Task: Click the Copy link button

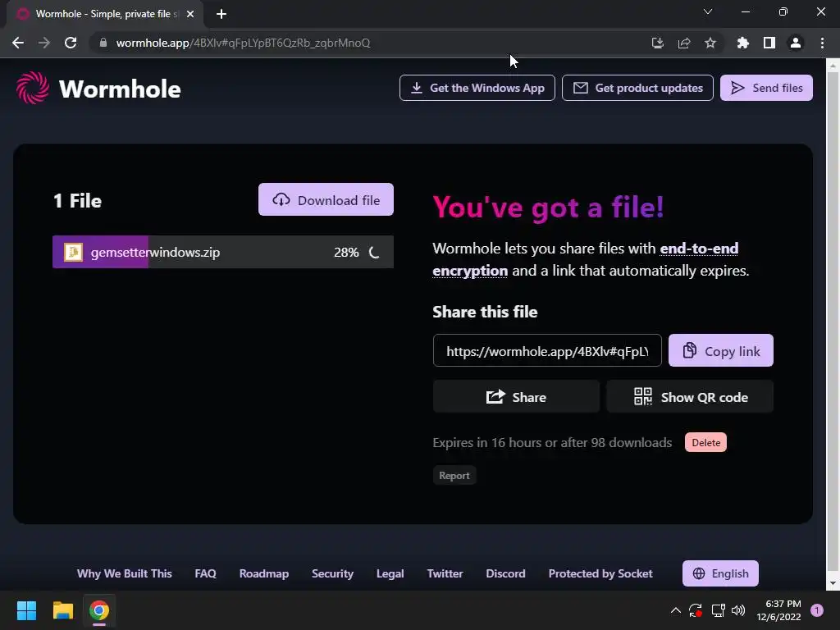Action: pos(720,351)
